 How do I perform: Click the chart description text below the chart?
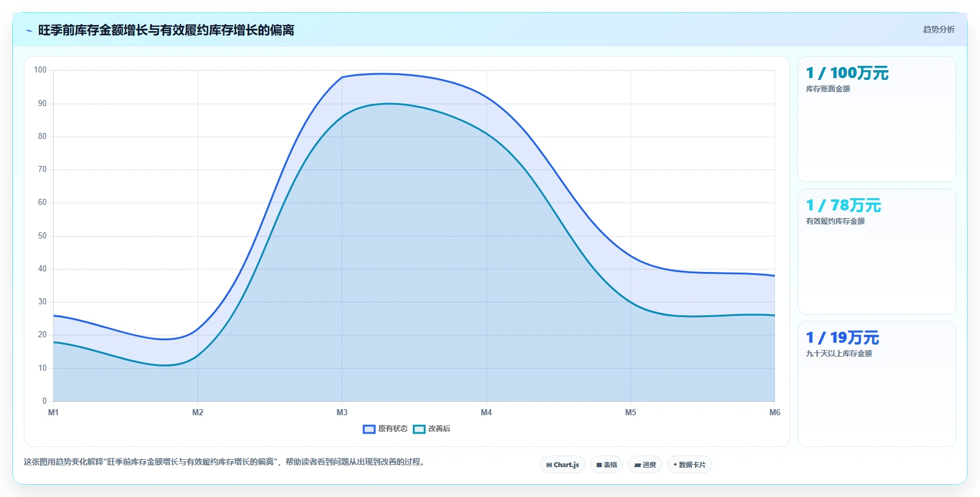pos(224,462)
